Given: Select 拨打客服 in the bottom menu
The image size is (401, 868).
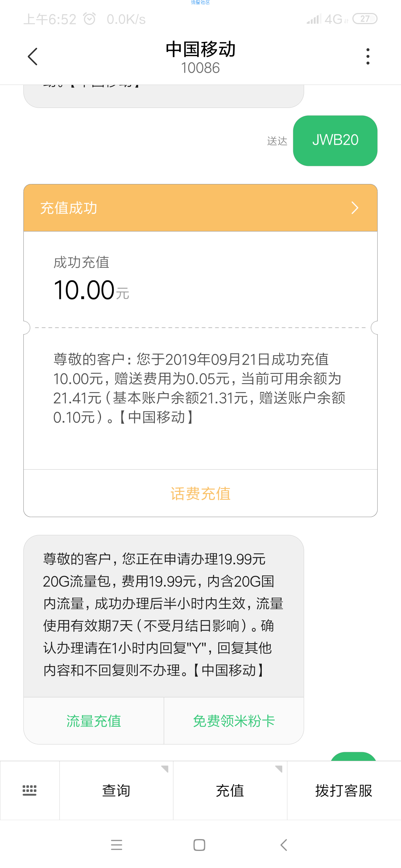Looking at the screenshot, I should click(x=344, y=790).
